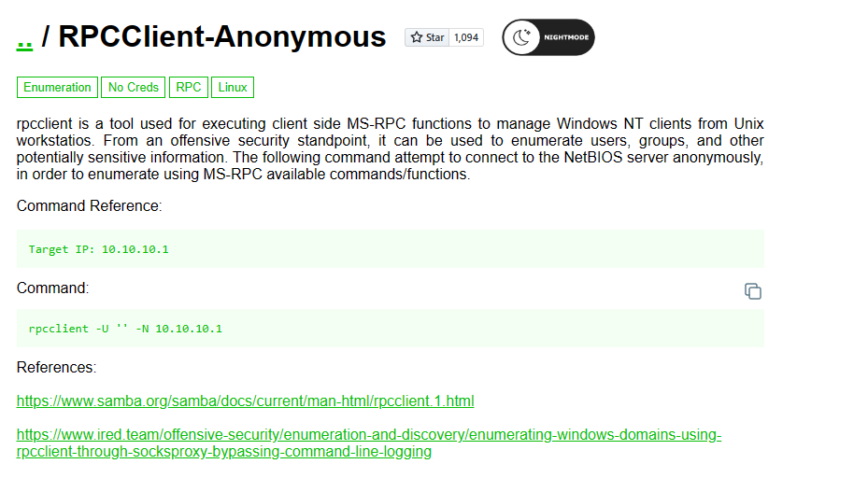Toggle the Nightmode switch
This screenshot has height=478, width=868.
click(x=548, y=37)
